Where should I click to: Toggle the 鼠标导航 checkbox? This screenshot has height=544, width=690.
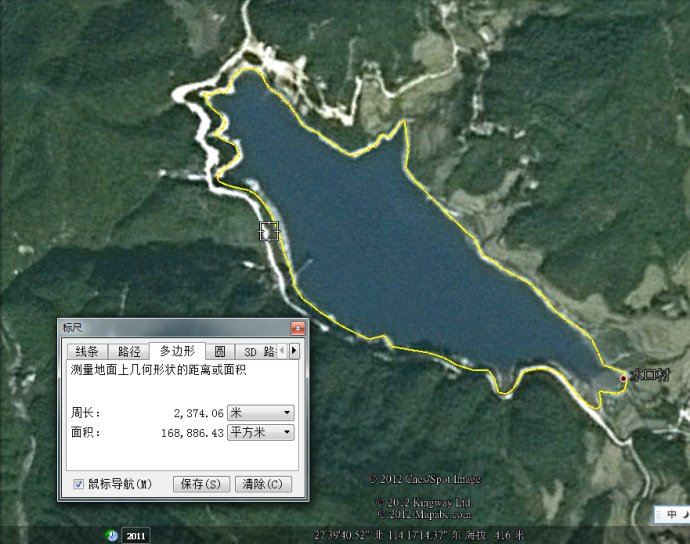click(78, 484)
